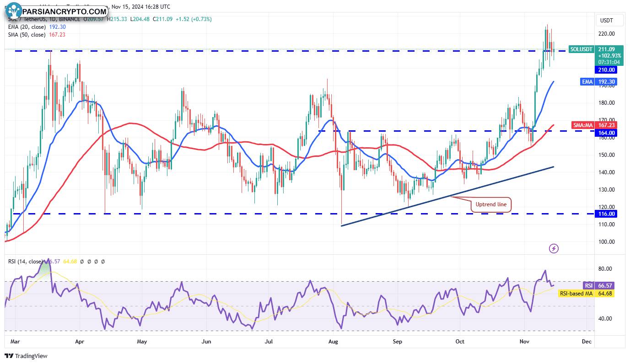630x364 pixels.
Task: Click the 150.00 price axis label
Action: click(606, 155)
